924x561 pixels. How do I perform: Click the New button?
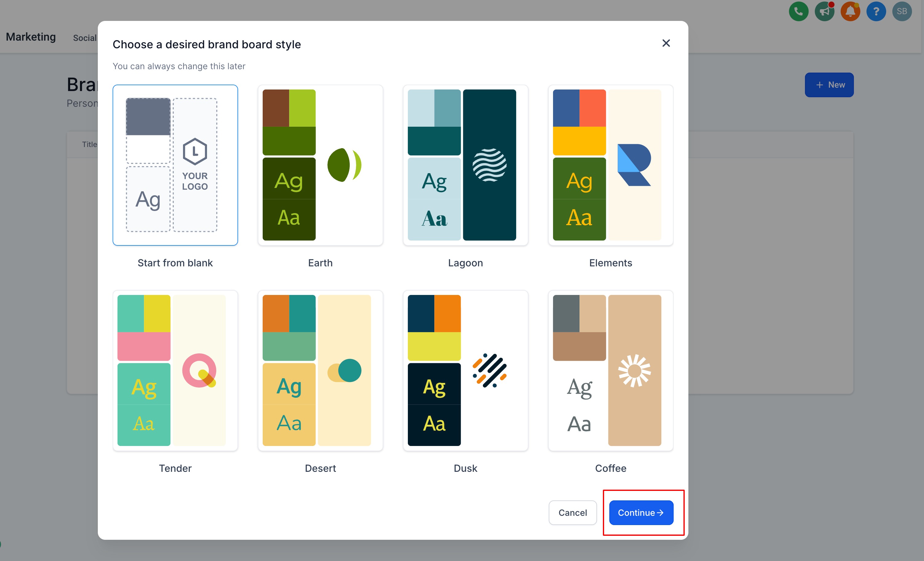tap(829, 85)
